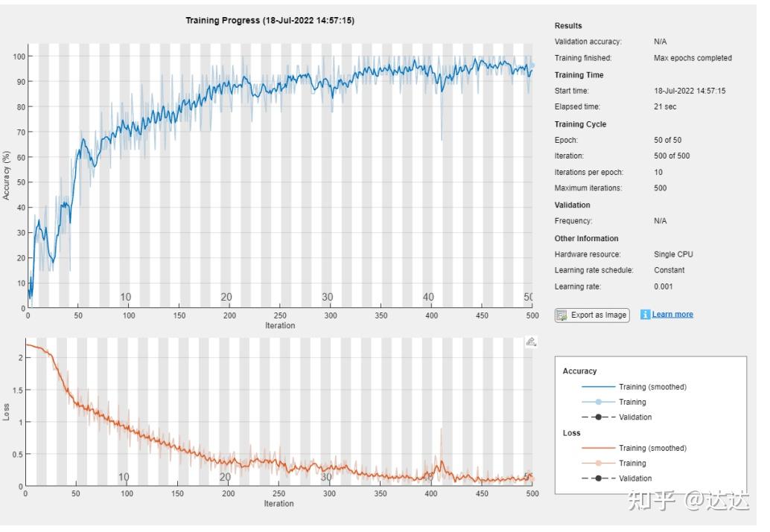Open the Learn more link
Image resolution: width=770 pixels, height=532 pixels.
[672, 315]
